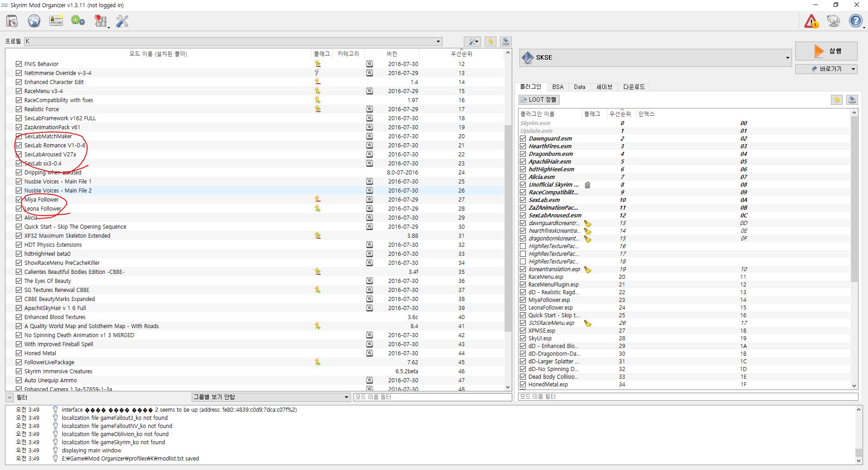Click the attachment icon beside Unofficial Skyrim plugin

tap(587, 185)
